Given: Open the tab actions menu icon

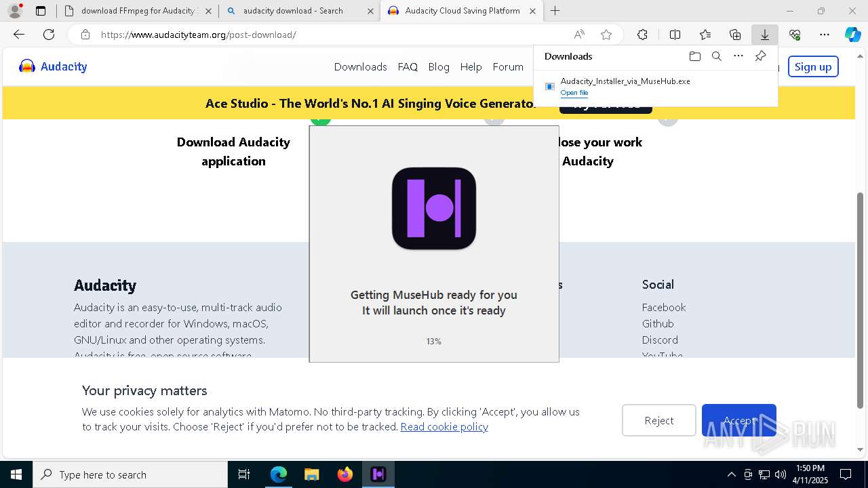Looking at the screenshot, I should 41,11.
